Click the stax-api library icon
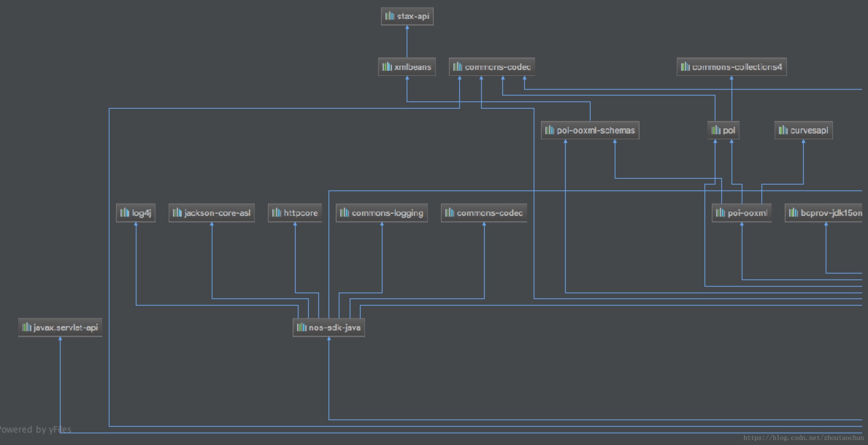Image resolution: width=868 pixels, height=445 pixels. pyautogui.click(x=390, y=16)
